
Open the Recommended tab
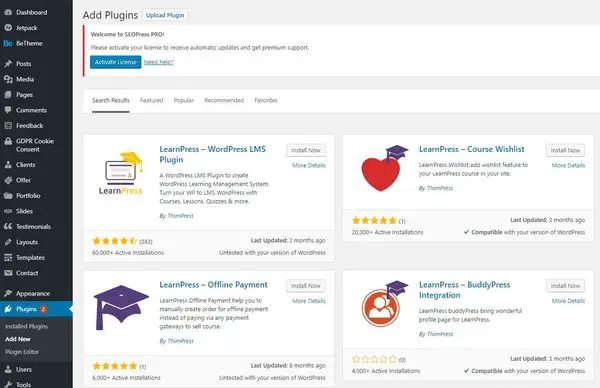click(x=224, y=100)
